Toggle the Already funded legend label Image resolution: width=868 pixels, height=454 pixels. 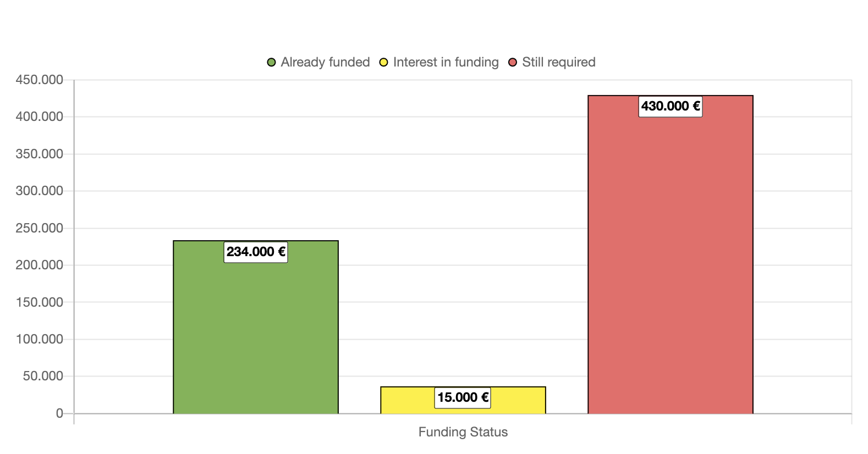click(325, 63)
